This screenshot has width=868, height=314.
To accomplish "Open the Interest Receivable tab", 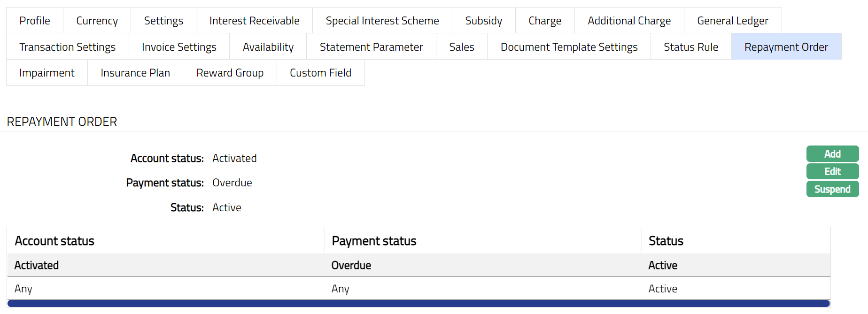I will tap(254, 21).
